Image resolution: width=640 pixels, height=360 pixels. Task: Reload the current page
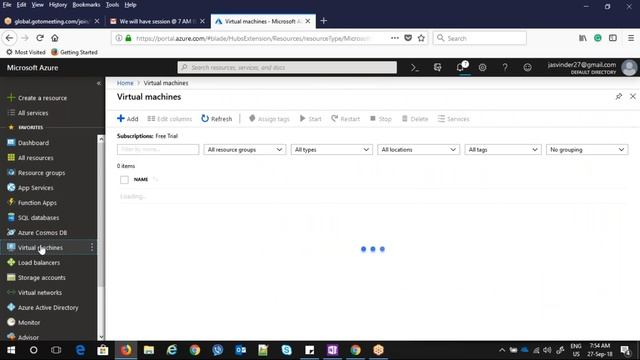tap(40, 38)
